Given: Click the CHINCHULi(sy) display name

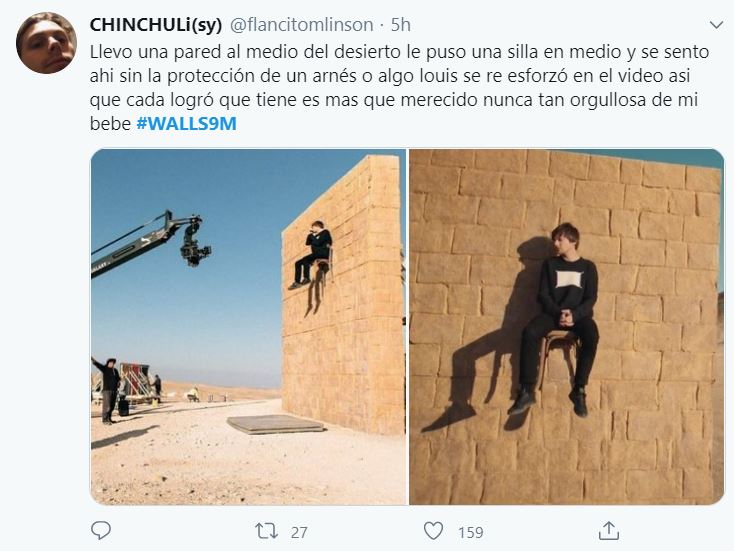Looking at the screenshot, I should [155, 25].
